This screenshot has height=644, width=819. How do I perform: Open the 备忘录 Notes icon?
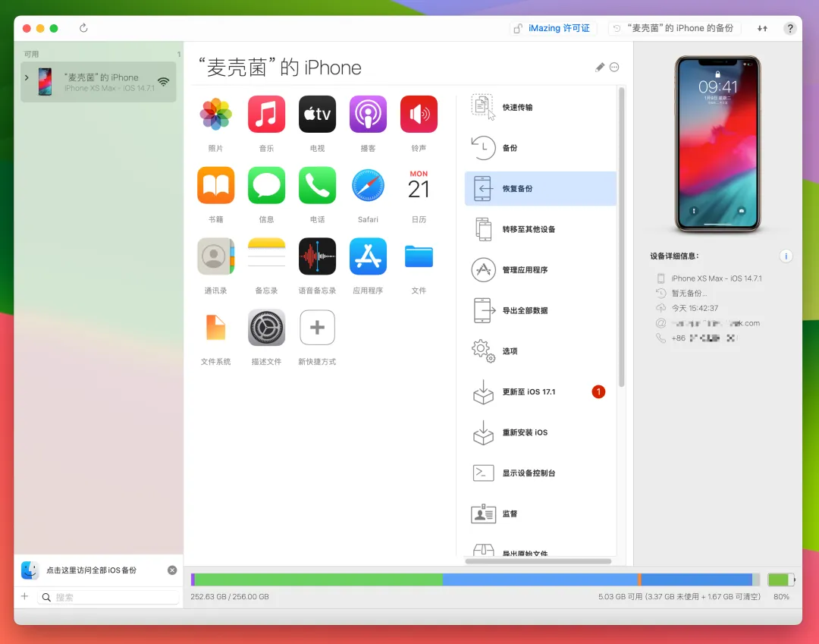tap(266, 256)
